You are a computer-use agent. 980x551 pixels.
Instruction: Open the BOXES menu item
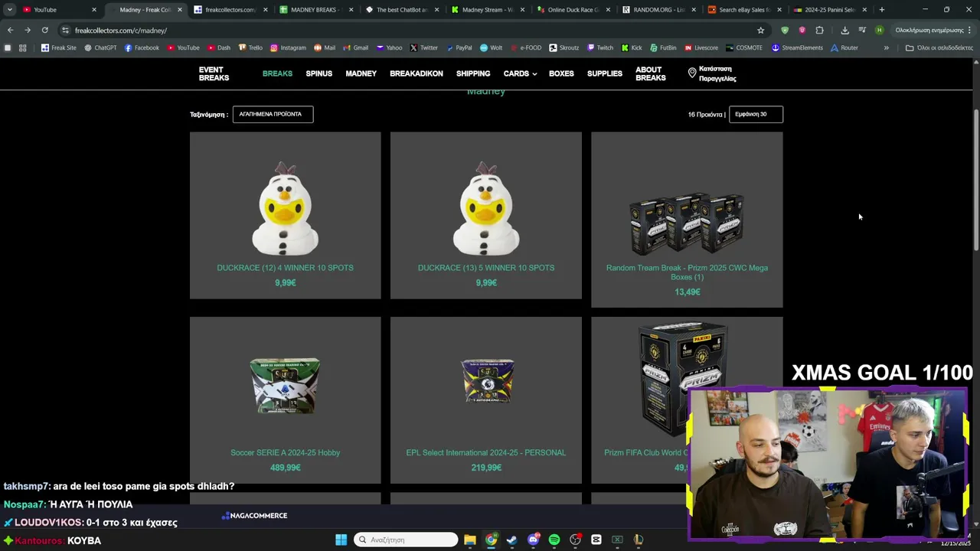pos(561,73)
